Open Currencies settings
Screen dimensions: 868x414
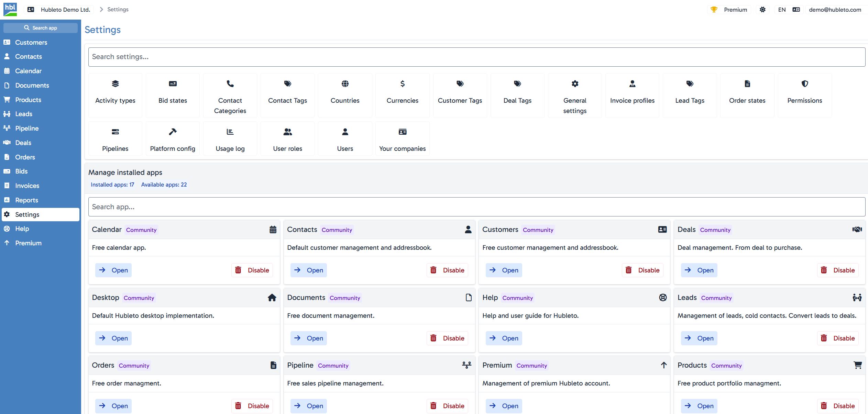tap(402, 95)
